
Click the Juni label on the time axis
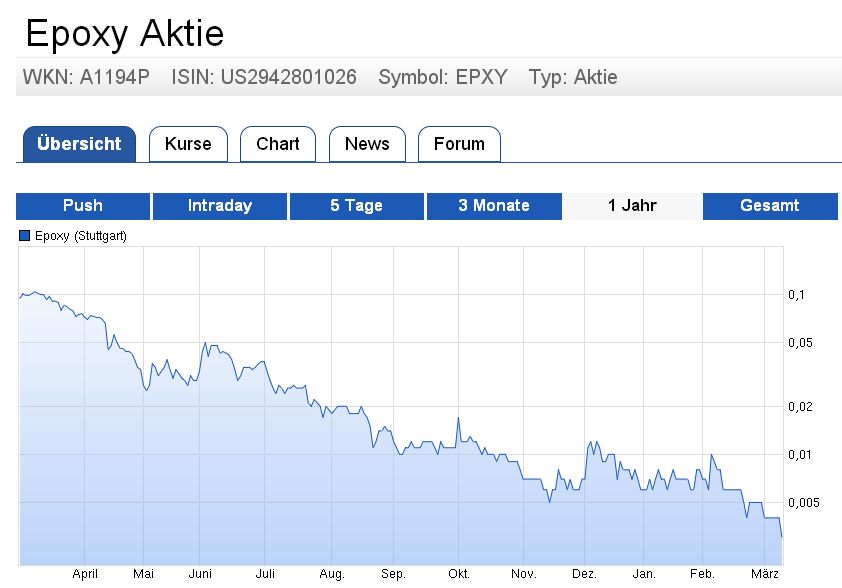[x=200, y=574]
